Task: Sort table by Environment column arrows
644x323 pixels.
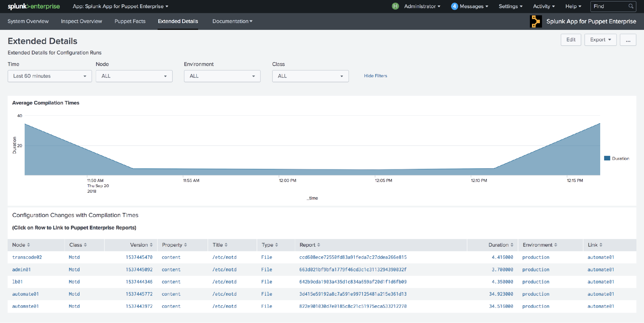Action: (556, 245)
